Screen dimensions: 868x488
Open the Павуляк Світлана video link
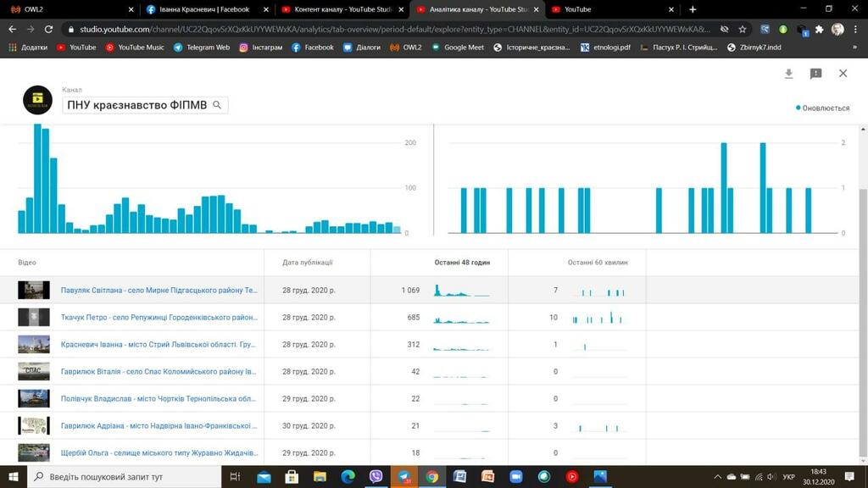tap(159, 291)
